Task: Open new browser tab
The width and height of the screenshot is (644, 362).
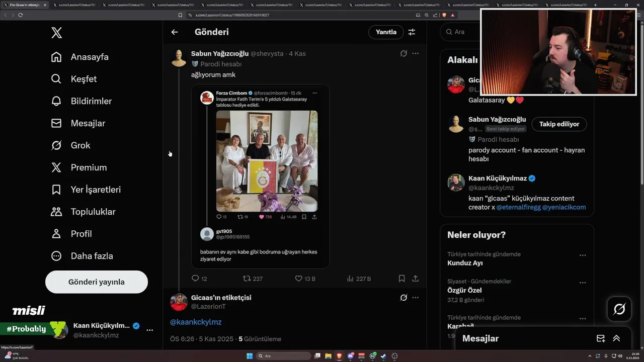Action: point(595,5)
